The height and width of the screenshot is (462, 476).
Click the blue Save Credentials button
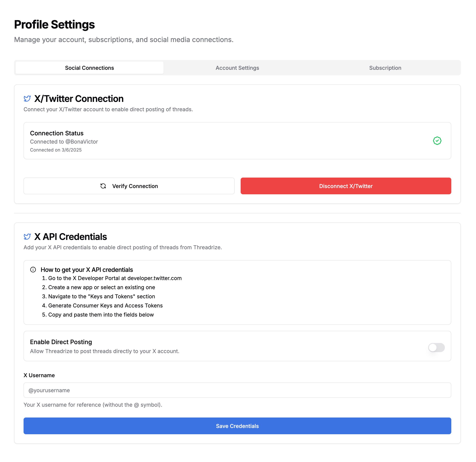click(237, 426)
